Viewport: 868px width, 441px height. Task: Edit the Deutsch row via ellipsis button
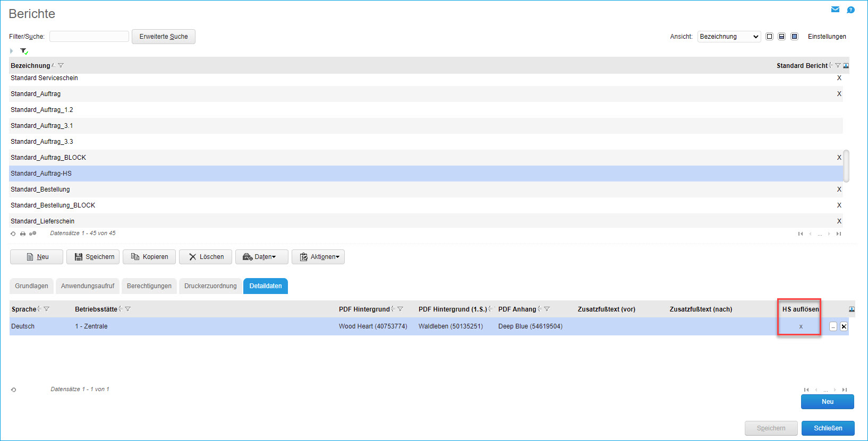click(x=833, y=326)
